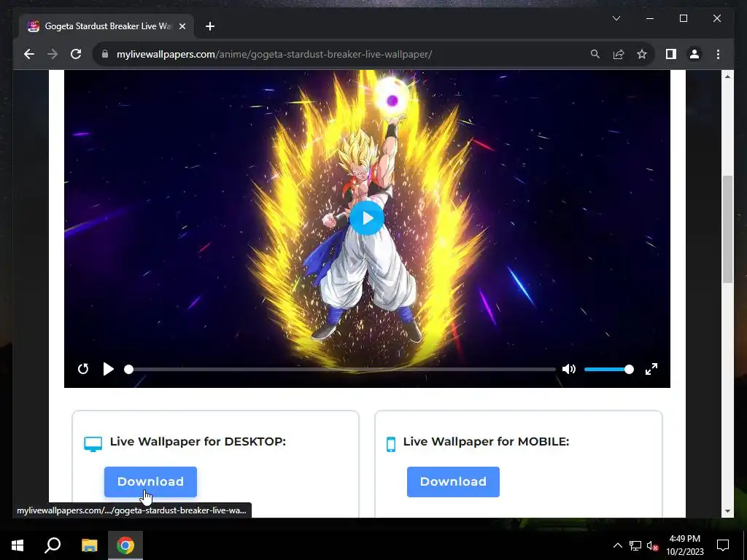Image resolution: width=747 pixels, height=560 pixels.
Task: Open the address bar zoom search icon
Action: coord(595,54)
